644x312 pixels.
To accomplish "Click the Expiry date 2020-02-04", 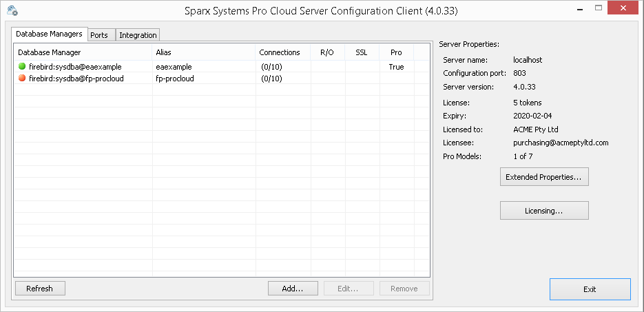I will (x=532, y=116).
